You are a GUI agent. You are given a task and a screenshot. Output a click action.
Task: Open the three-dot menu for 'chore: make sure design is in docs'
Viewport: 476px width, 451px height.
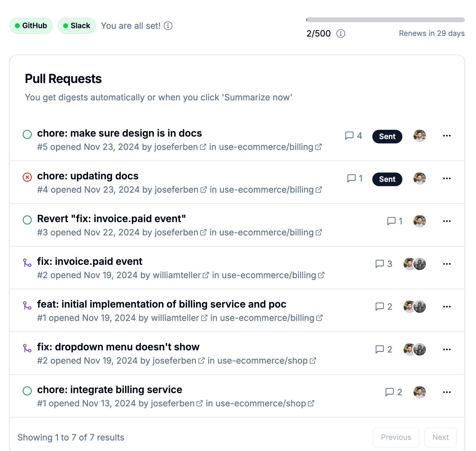[x=447, y=136]
